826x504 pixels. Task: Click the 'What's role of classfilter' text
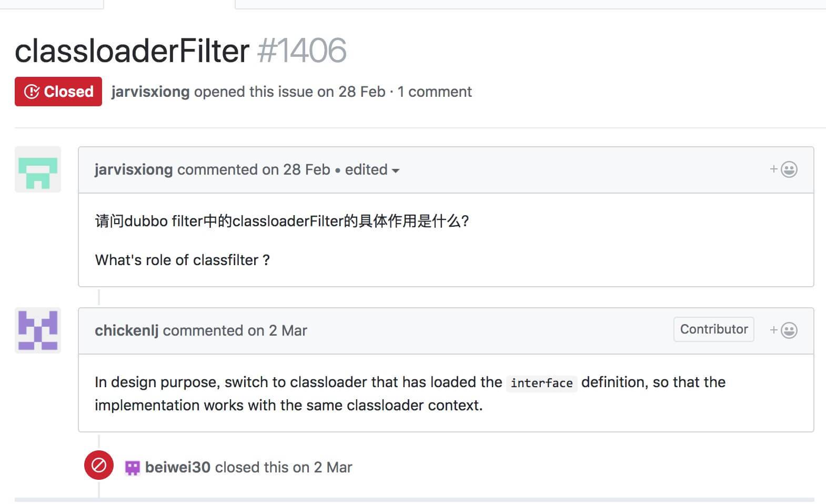click(182, 260)
